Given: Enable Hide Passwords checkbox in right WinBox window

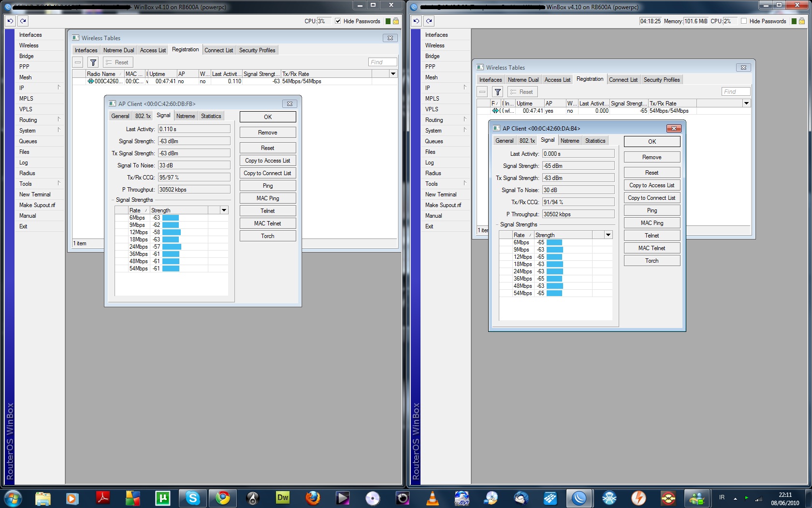Looking at the screenshot, I should pyautogui.click(x=744, y=21).
